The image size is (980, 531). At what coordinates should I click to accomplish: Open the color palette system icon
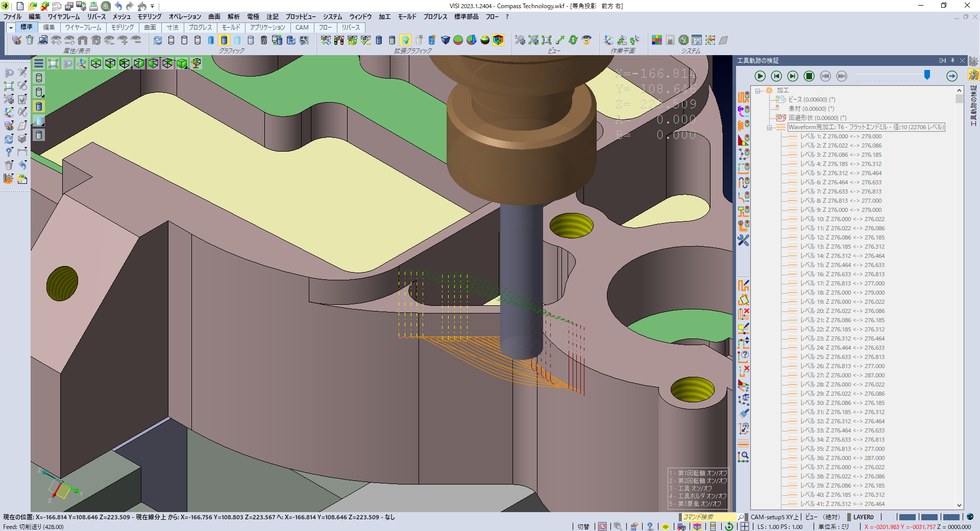coord(657,40)
